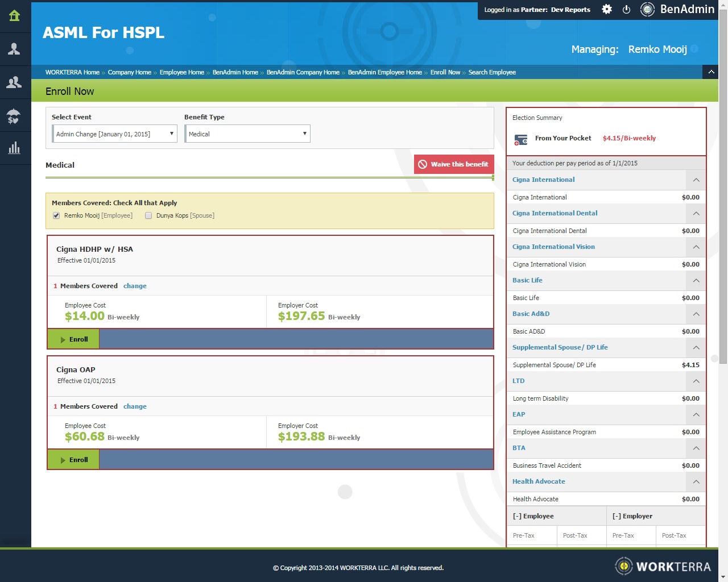Image resolution: width=728 pixels, height=582 pixels.
Task: Click the Home icon in left sidebar
Action: [15, 16]
